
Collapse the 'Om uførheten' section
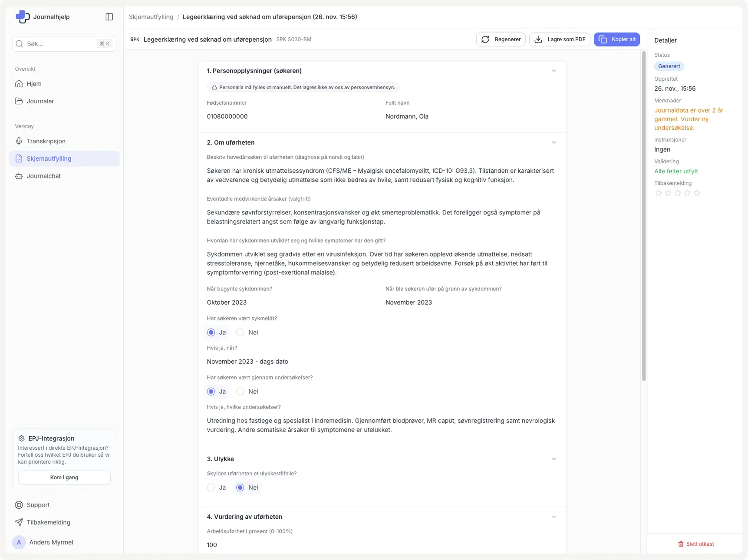click(554, 142)
